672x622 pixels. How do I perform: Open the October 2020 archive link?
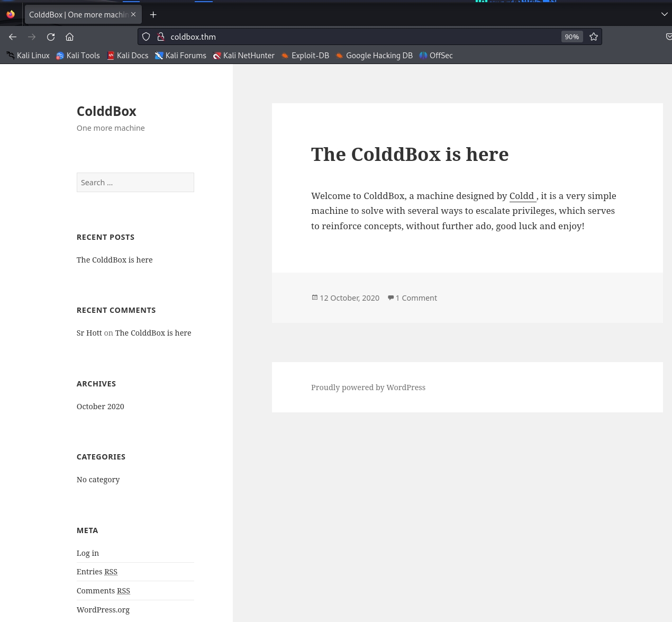[x=101, y=407]
